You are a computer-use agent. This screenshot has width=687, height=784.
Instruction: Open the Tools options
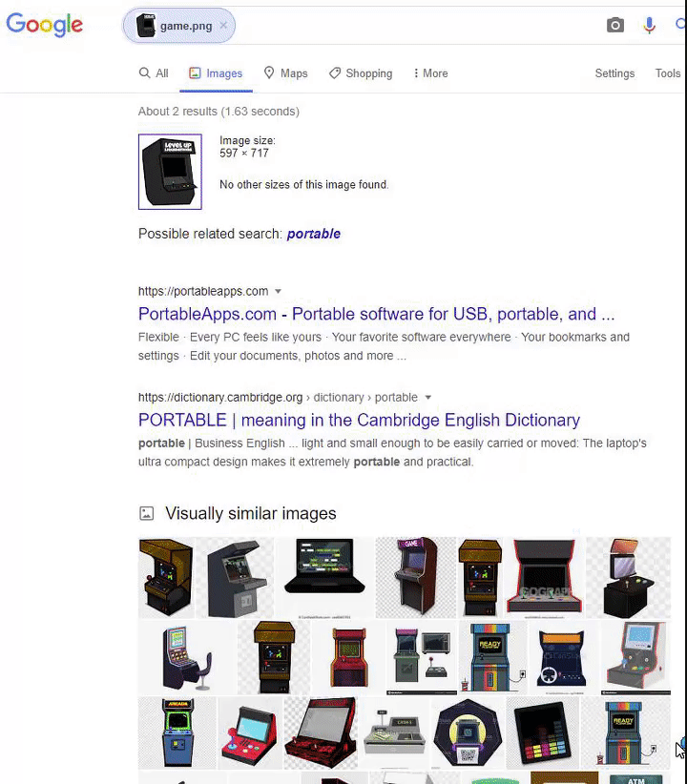click(x=668, y=73)
